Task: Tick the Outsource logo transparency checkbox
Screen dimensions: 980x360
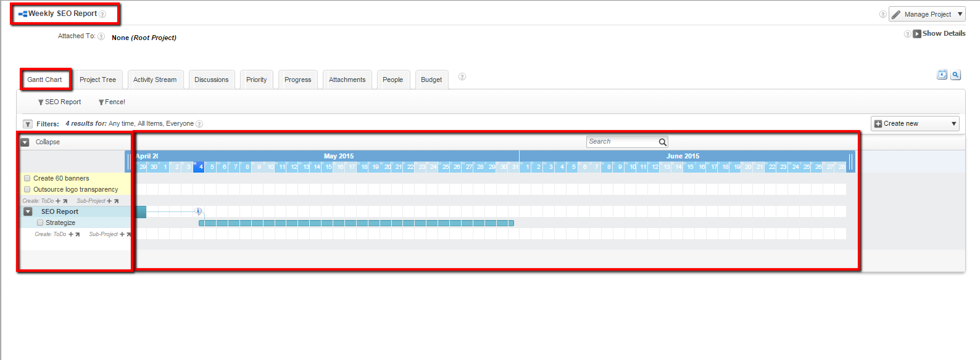Action: pos(27,189)
